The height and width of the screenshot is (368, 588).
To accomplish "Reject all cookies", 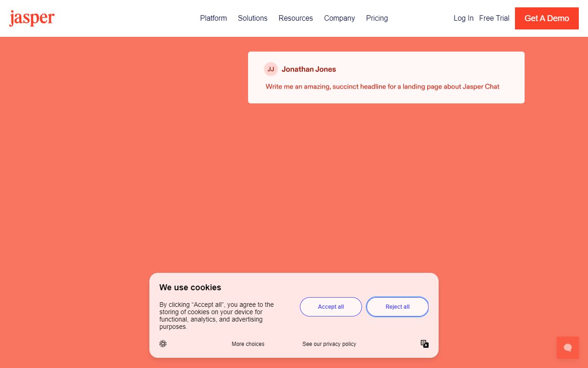I will [397, 306].
